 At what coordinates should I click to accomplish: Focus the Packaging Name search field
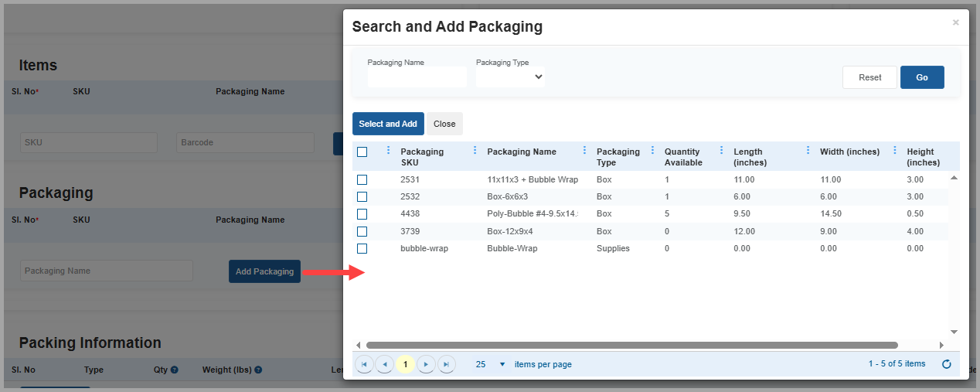tap(417, 77)
